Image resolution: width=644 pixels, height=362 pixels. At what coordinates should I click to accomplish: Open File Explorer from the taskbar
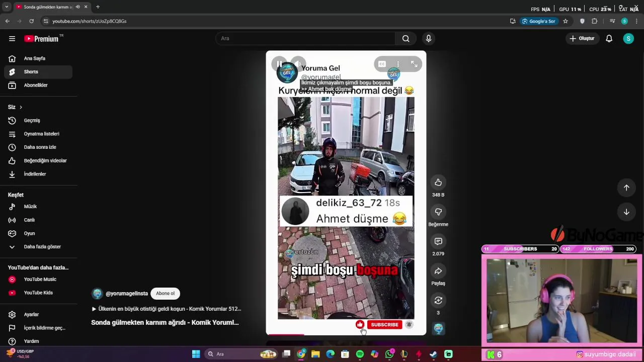[315, 354]
